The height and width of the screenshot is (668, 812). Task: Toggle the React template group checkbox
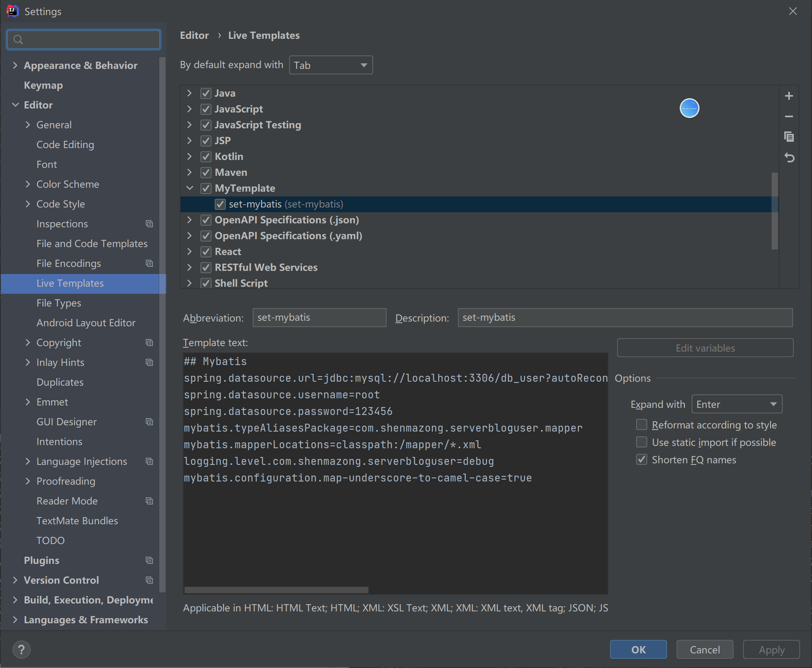pos(206,251)
